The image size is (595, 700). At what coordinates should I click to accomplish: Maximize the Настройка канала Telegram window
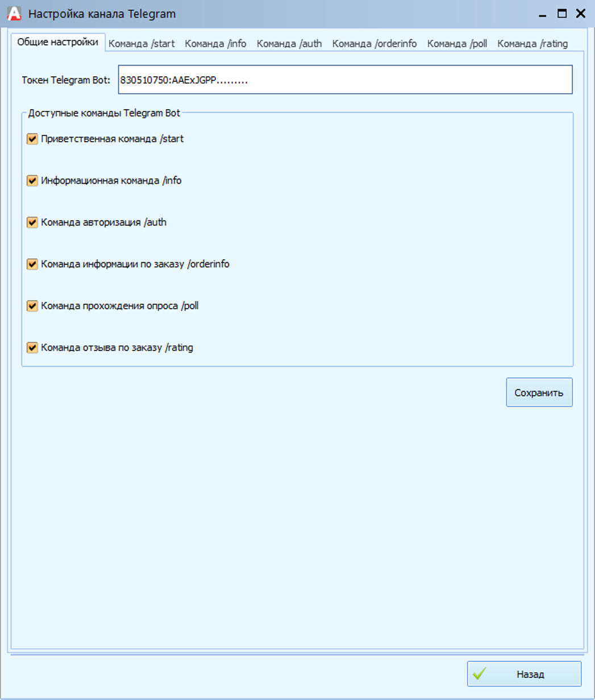pyautogui.click(x=562, y=14)
